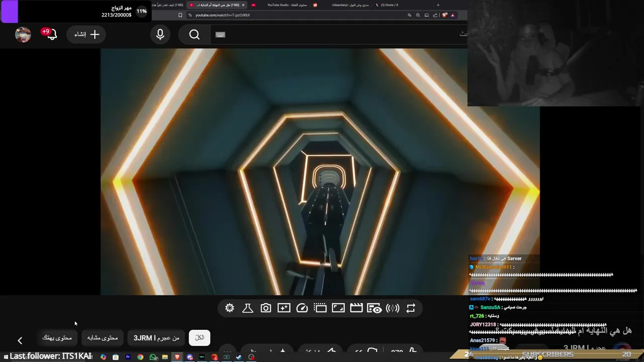Click the lightning boost sound icon
The image size is (644, 362).
392,308
